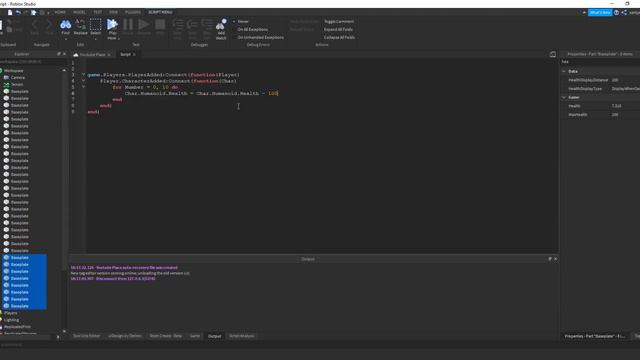
Task: Select the Lighting item in Explorer
Action: tap(11, 320)
